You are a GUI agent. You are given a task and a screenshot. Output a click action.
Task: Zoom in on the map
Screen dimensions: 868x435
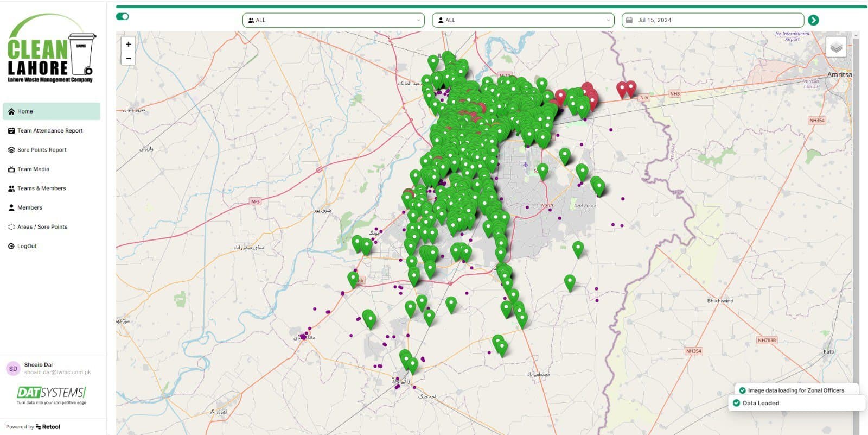129,45
